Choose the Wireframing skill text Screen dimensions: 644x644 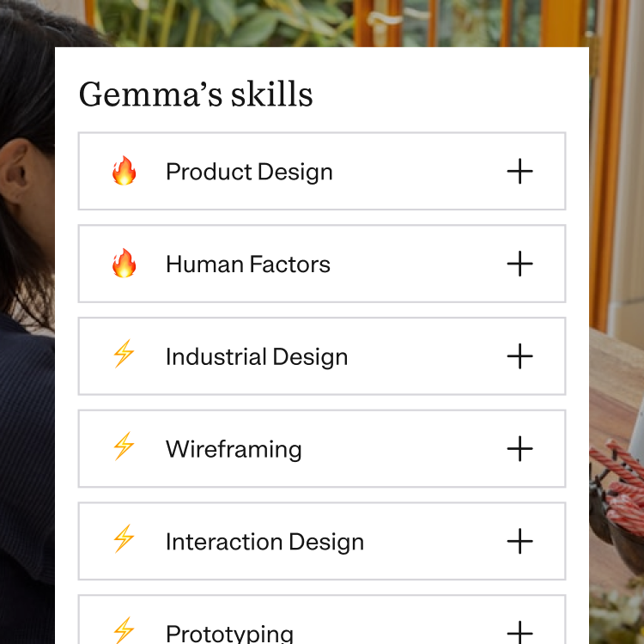click(x=234, y=449)
